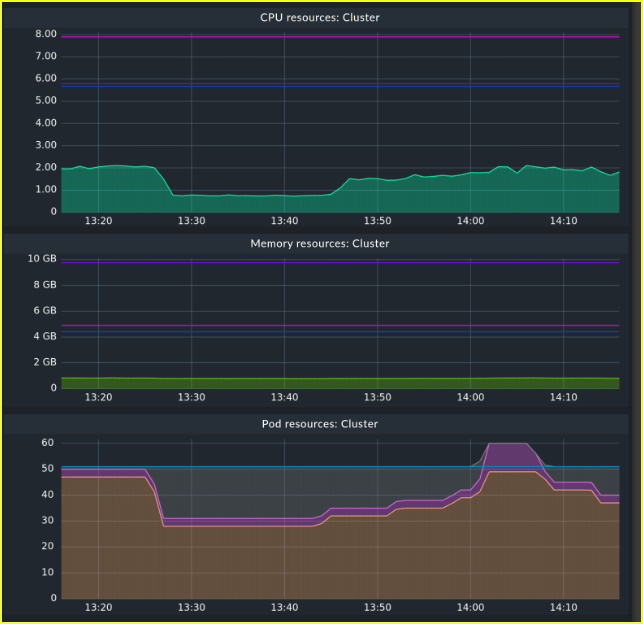Click the '14:10' time label under the Pod graph
643x624 pixels.
(x=563, y=607)
